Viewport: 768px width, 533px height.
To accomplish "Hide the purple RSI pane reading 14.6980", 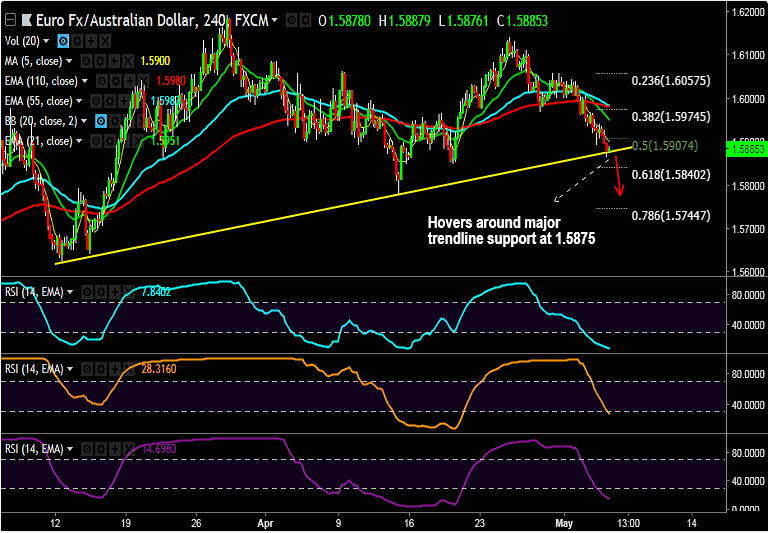I will [87, 449].
